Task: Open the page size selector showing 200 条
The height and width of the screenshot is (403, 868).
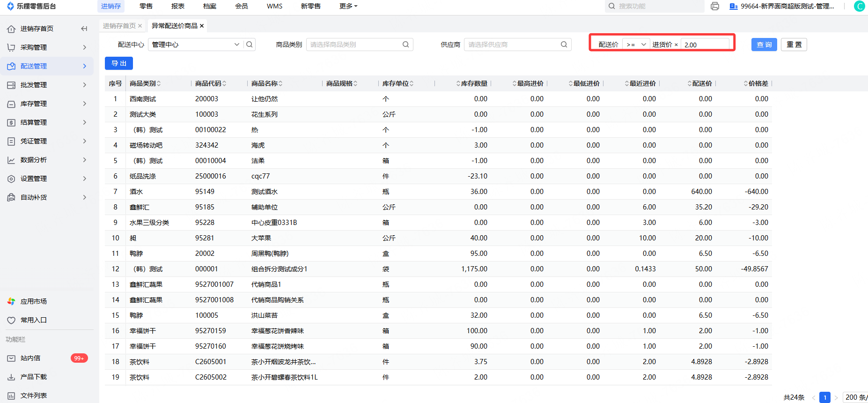Action: click(x=855, y=397)
